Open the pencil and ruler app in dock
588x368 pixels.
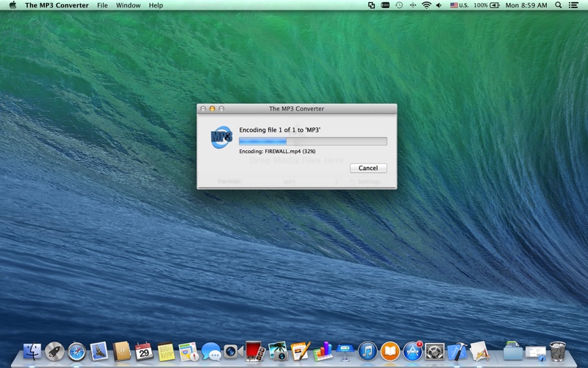point(479,352)
